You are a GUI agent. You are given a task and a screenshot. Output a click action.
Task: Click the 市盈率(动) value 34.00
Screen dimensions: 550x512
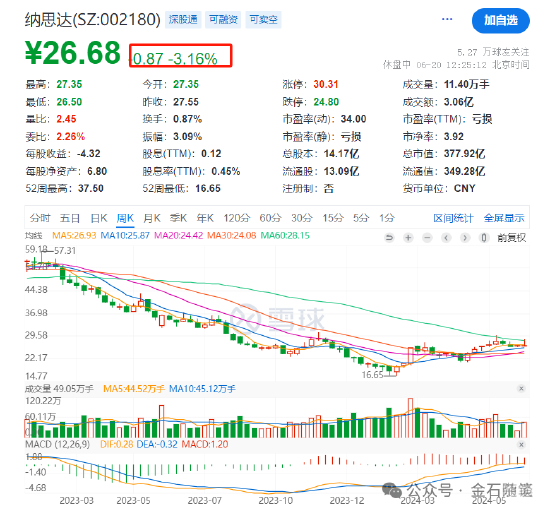[x=353, y=119]
